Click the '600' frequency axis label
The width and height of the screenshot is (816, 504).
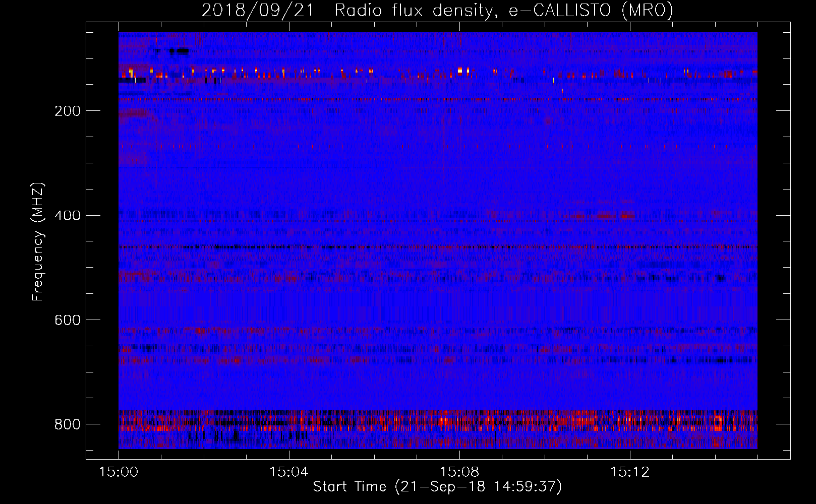point(67,320)
